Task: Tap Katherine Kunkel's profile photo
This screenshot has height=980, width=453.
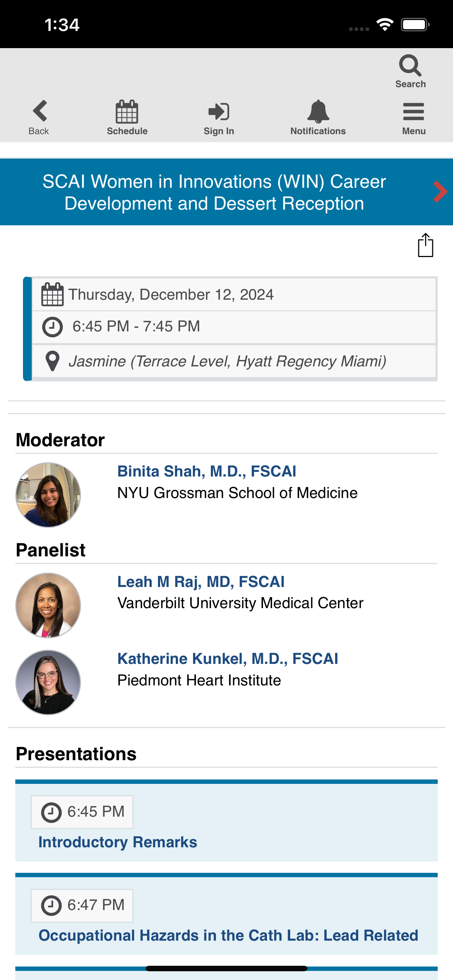Action: tap(49, 682)
